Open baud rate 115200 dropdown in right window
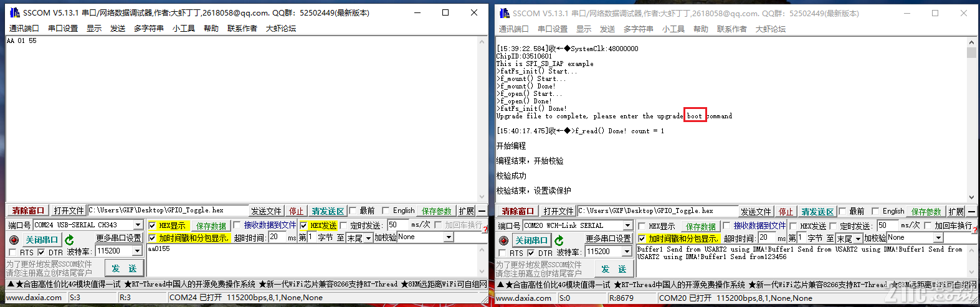 pos(627,252)
